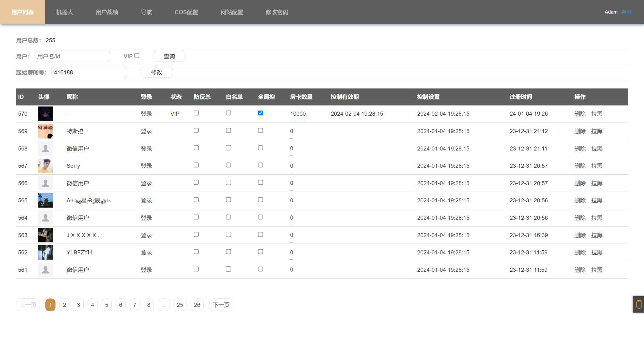Click the 查询 search button
This screenshot has height=343, width=644.
pos(169,56)
